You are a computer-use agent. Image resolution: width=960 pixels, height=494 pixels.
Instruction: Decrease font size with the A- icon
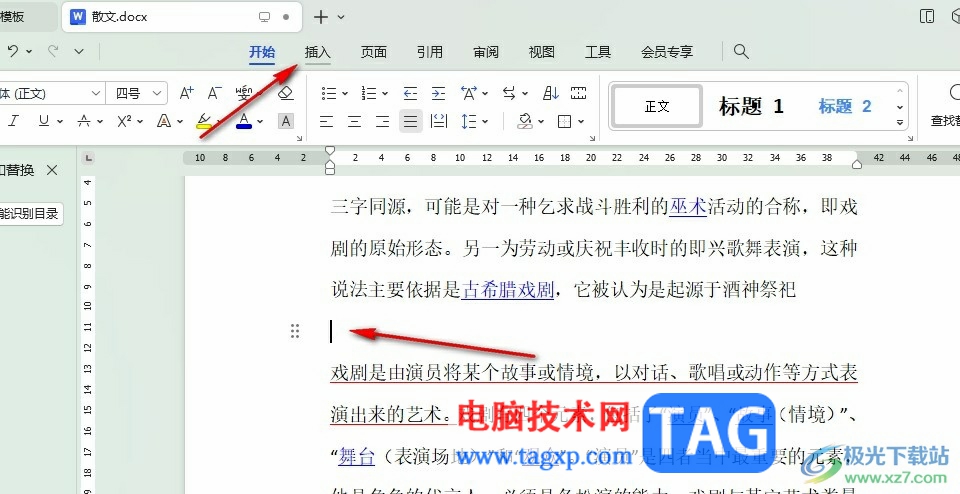[214, 93]
